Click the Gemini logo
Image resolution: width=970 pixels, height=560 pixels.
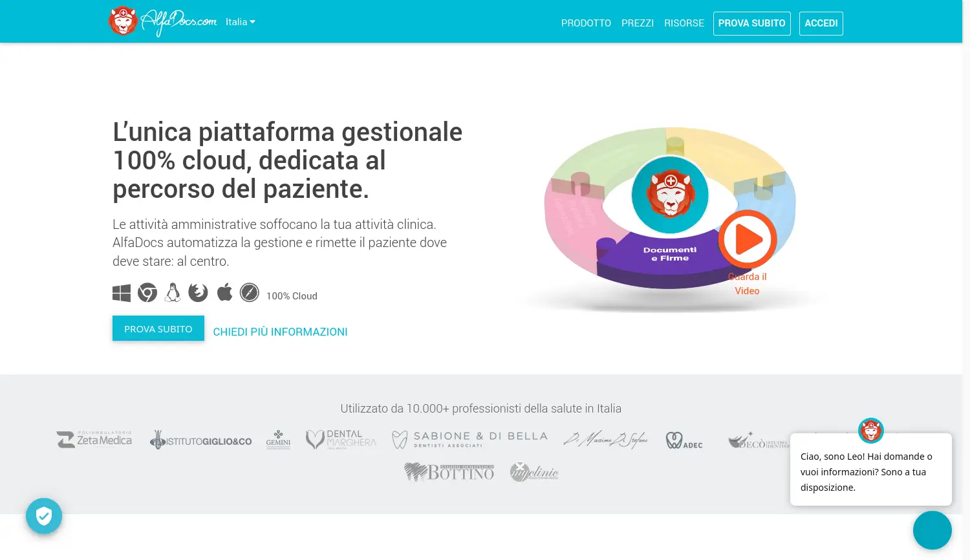point(278,440)
